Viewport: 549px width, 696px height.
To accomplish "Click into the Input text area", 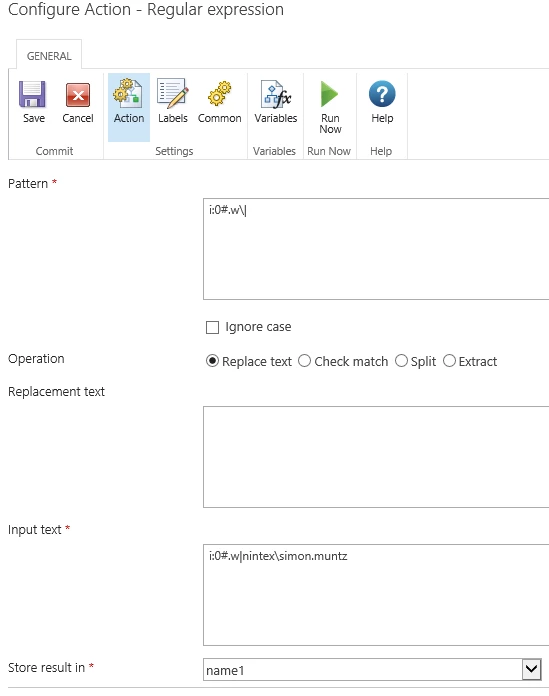I will (x=376, y=595).
